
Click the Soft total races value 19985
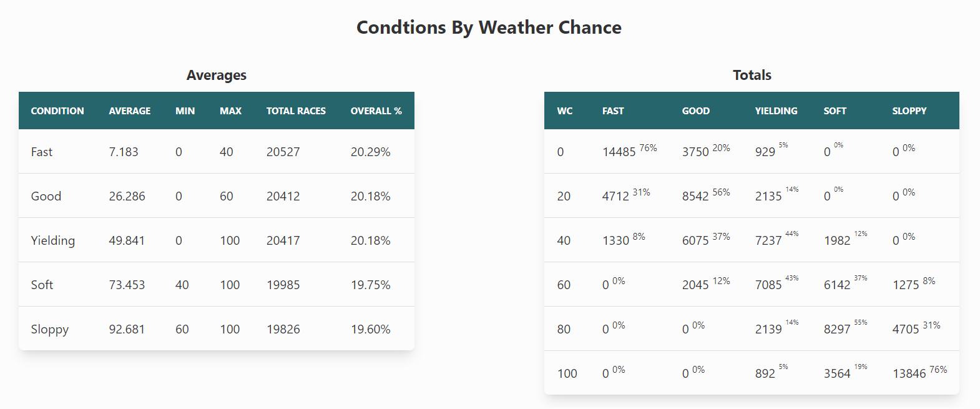[x=283, y=285]
